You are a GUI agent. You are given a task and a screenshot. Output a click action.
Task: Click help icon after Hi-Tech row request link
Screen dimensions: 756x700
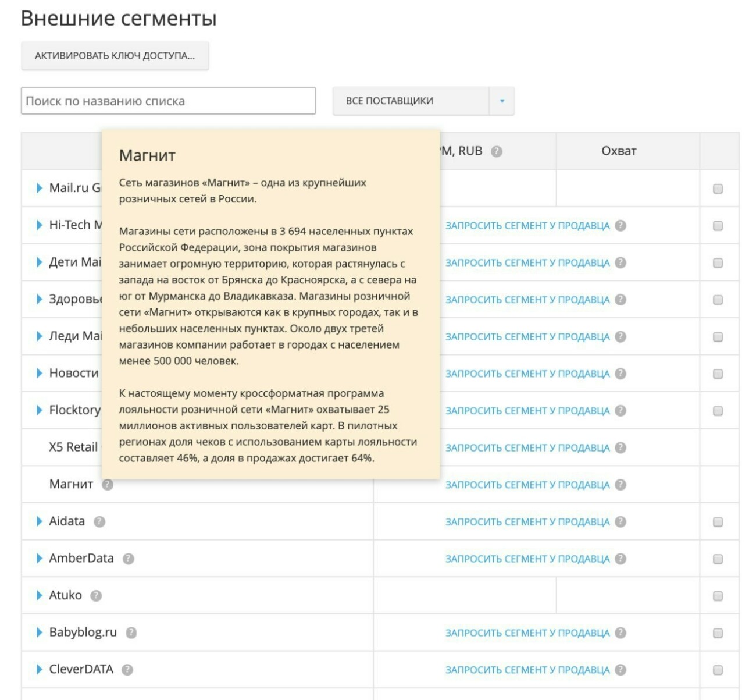621,226
